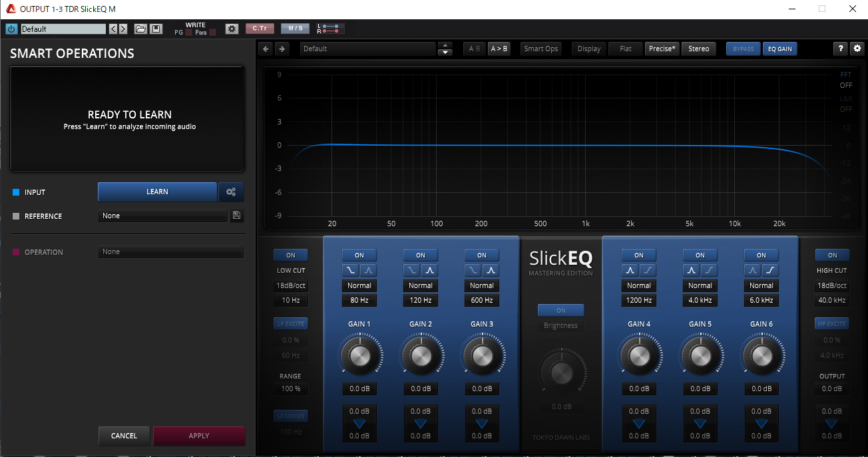Click the undo arrow in SlickEQ toolbar
The width and height of the screenshot is (868, 457).
click(x=266, y=49)
